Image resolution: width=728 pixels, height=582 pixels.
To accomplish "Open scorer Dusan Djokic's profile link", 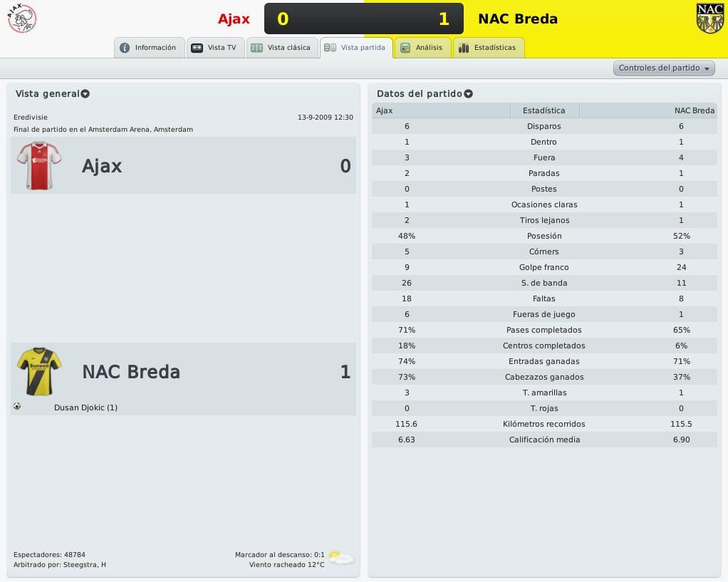I will pyautogui.click(x=85, y=407).
